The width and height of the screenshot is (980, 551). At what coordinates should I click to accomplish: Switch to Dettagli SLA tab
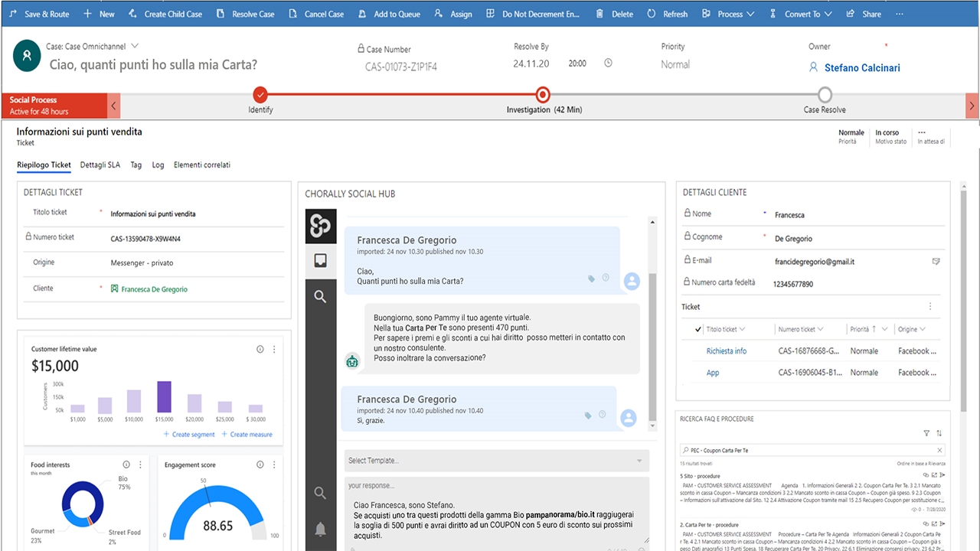tap(100, 165)
